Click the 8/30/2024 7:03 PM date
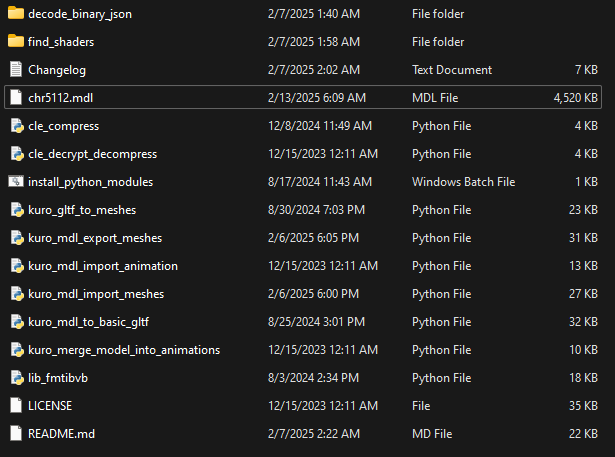Viewport: 615px width, 457px height. click(x=317, y=210)
